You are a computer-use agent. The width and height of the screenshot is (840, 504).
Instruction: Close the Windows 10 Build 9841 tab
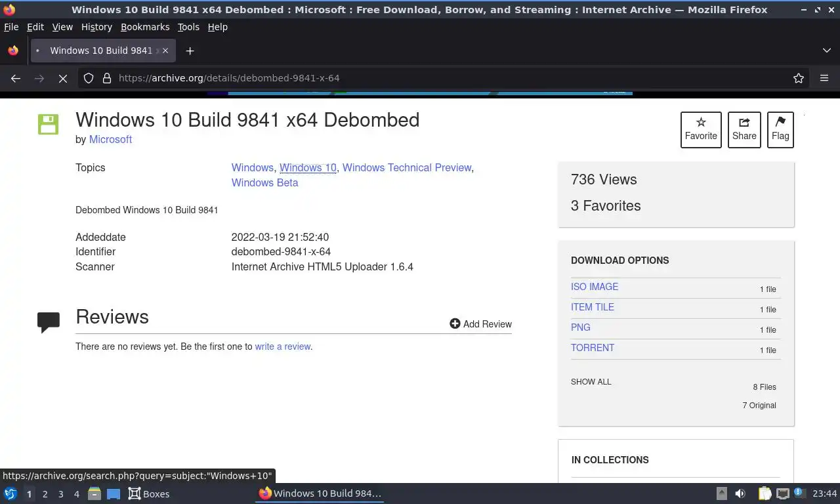click(165, 51)
